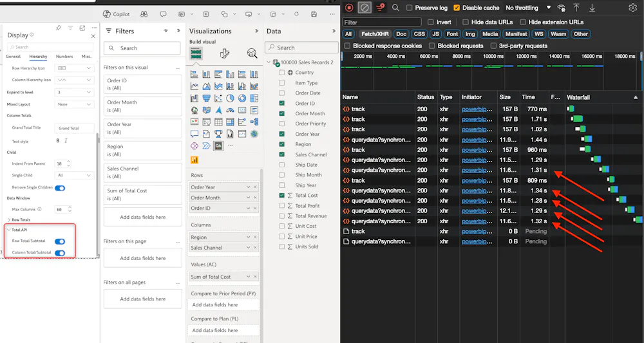Viewport: 644px width, 343px height.
Task: Turn off Remove Single Children toggle
Action: (x=60, y=188)
